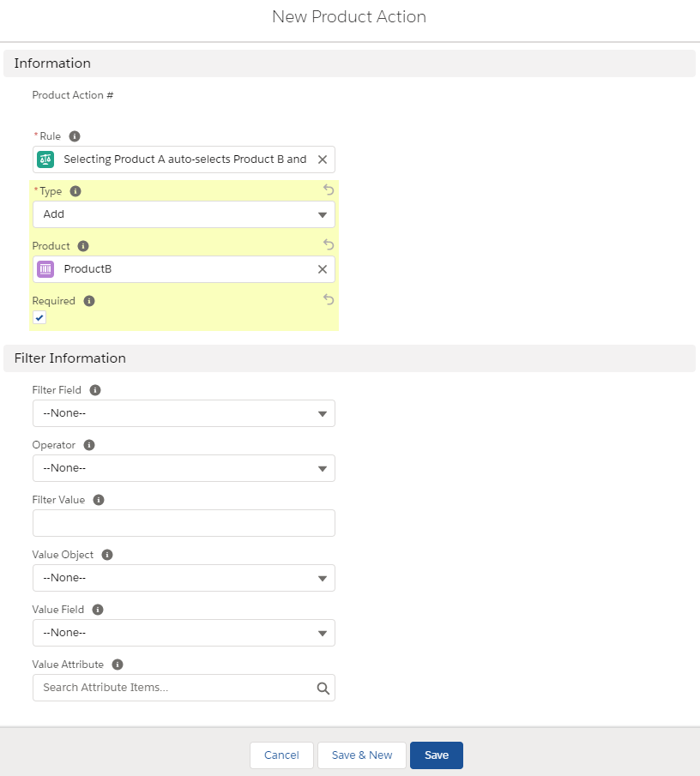Click the green rule scale icon

coord(45,159)
